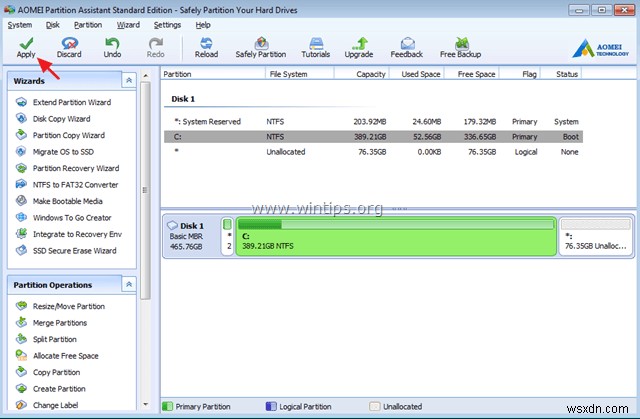Viewport: 640px width, 419px height.
Task: Select the C: NTFS partition row
Action: 370,134
